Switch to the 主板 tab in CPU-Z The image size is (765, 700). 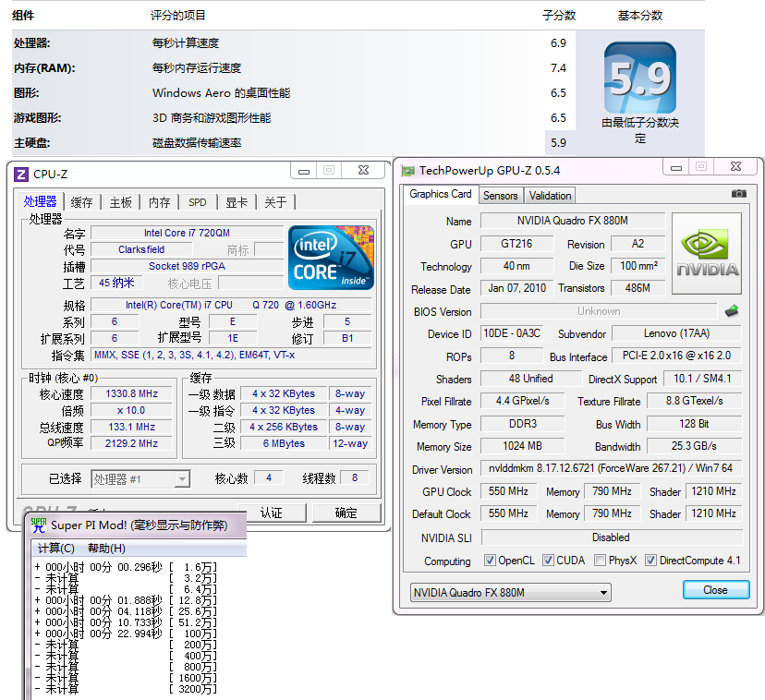click(x=120, y=202)
